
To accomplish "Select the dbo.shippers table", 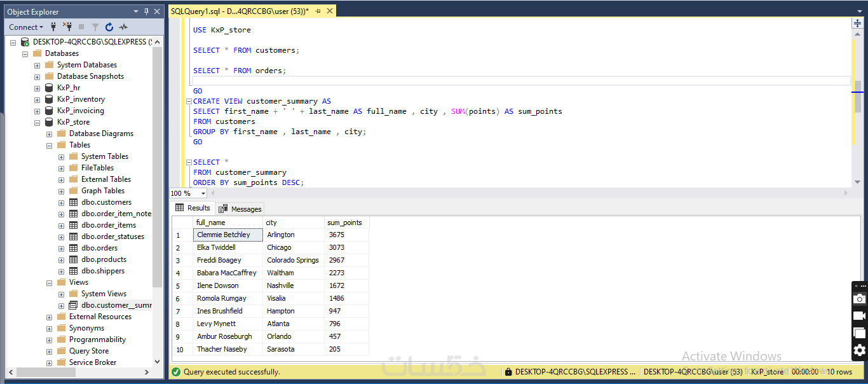I will tap(103, 271).
